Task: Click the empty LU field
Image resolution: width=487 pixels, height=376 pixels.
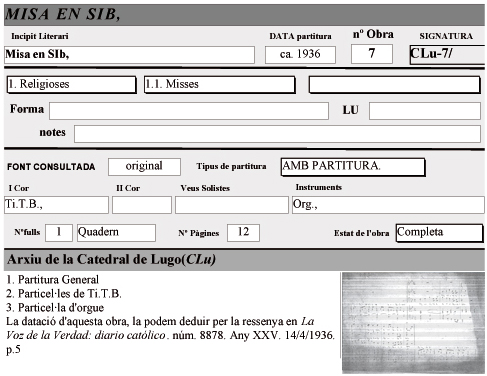Action: coord(425,111)
